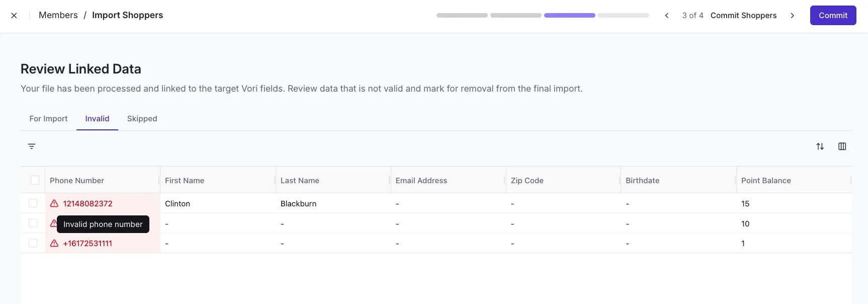The width and height of the screenshot is (868, 304).
Task: Open the filter icon above the table
Action: (x=32, y=146)
